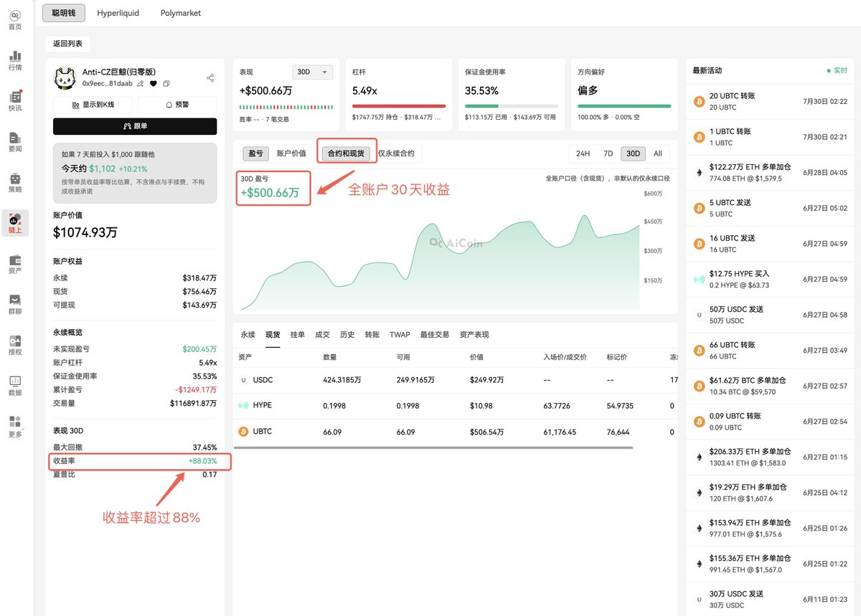Open the TWAP tab

[x=400, y=335]
